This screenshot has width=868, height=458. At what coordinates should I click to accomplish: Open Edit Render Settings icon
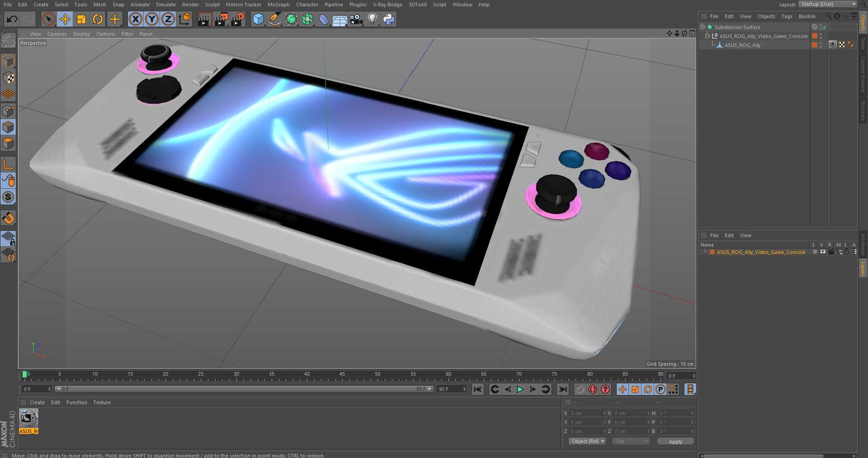238,19
